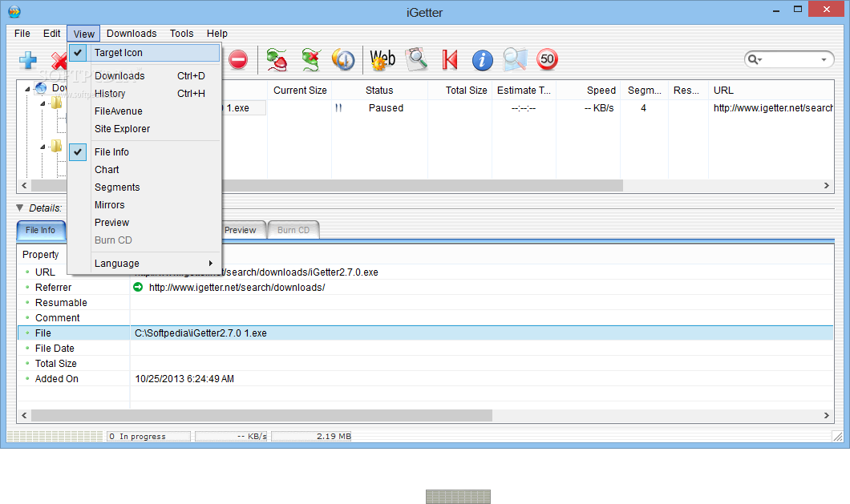Click right arrow of download list scrollbar

pos(826,186)
